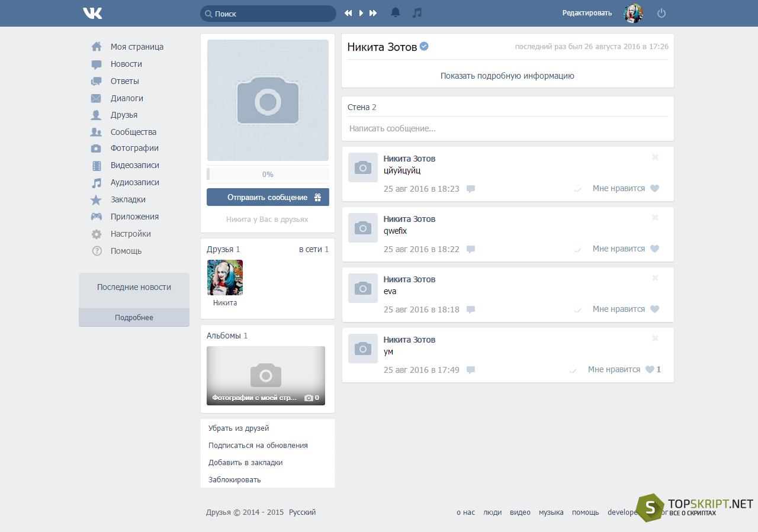The width and height of the screenshot is (758, 532).
Task: Delete the qwefix post with X
Action: [x=655, y=218]
